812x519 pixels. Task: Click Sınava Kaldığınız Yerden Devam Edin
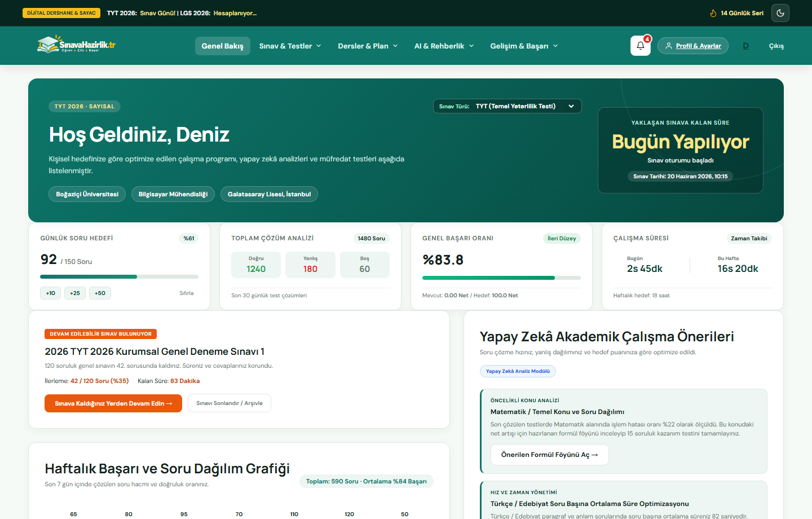tap(113, 403)
